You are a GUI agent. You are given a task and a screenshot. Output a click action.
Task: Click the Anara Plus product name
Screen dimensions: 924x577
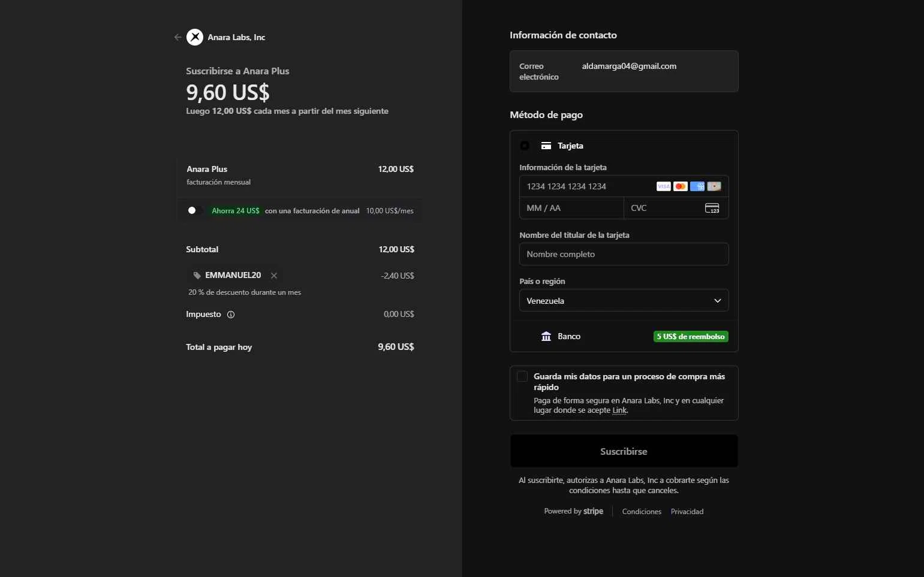click(207, 169)
